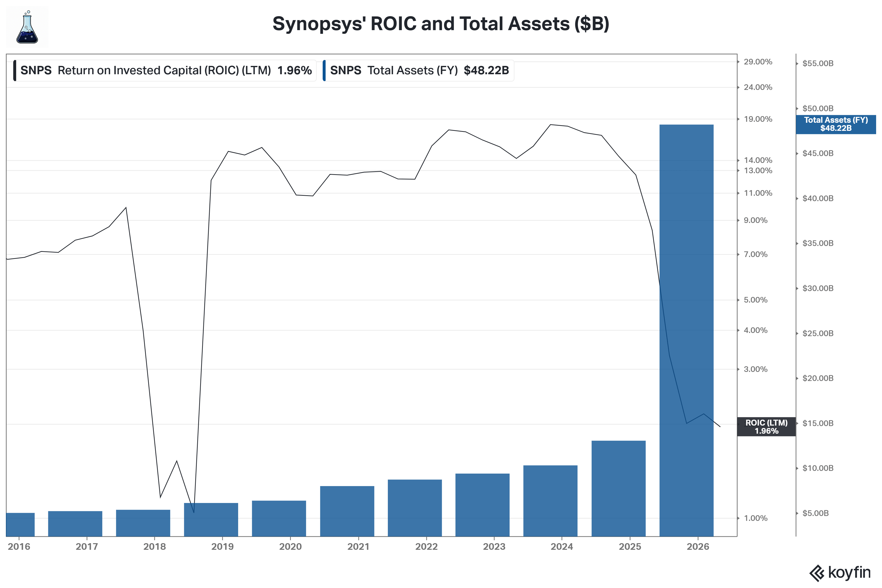Click the blue Total Assets $48.22B axis tag

(836, 124)
